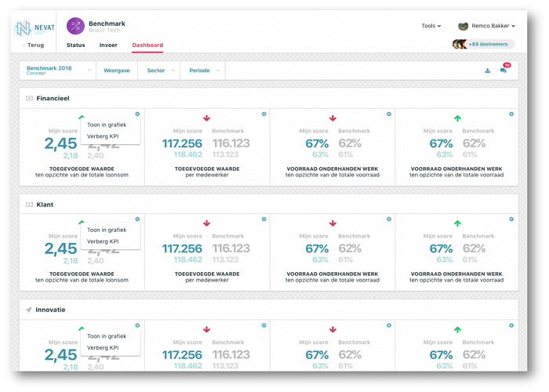Click green up arrow on Klant fourth card
Image resolution: width=549 pixels, height=392 pixels.
pyautogui.click(x=457, y=223)
